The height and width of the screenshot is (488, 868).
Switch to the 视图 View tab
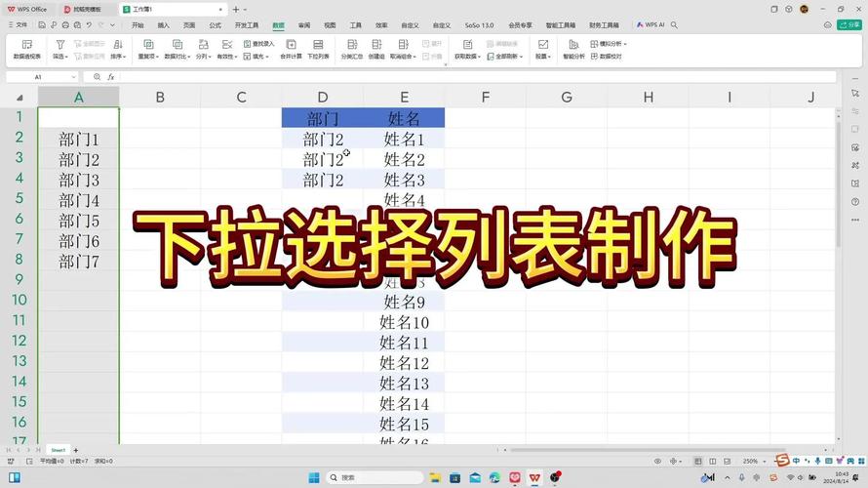330,25
